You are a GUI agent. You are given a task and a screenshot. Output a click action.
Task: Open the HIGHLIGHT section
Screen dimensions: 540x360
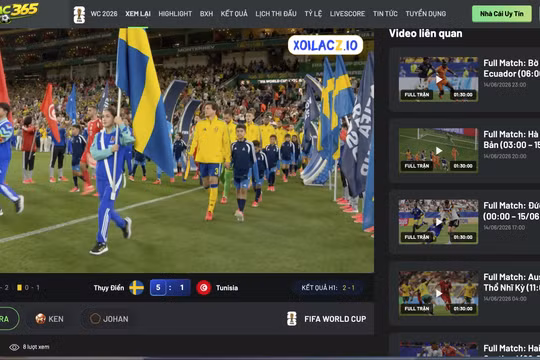tap(175, 14)
